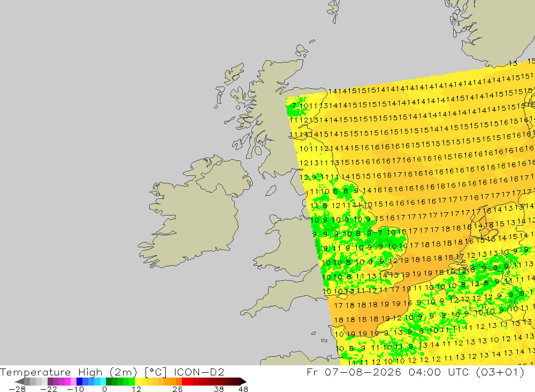Click the 'Fr' weekday label

[312, 372]
